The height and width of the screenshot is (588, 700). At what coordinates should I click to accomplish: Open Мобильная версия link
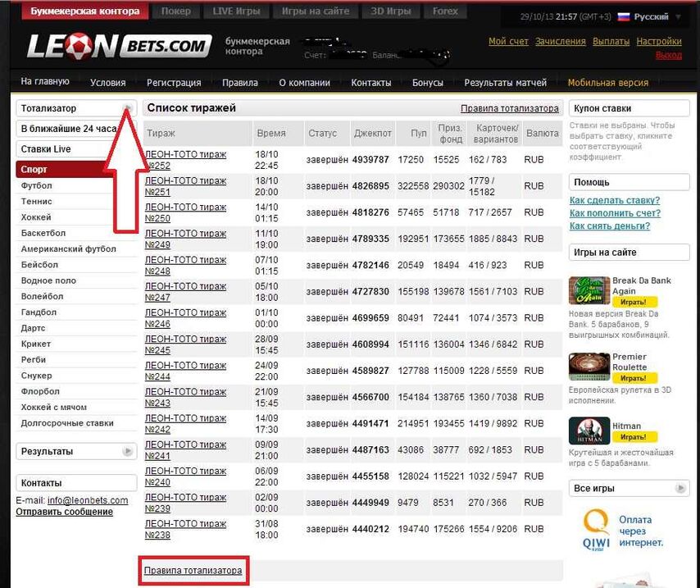pos(608,83)
